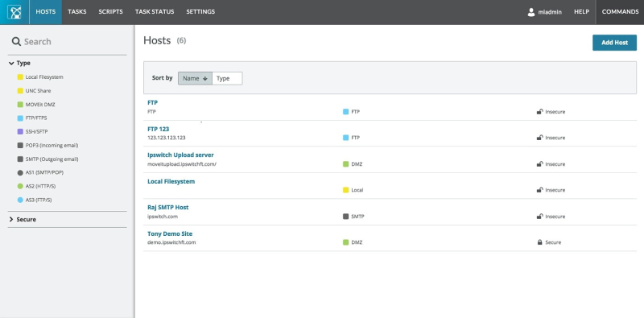The image size is (644, 318).
Task: Click the gray SMTP type square
Action: (x=346, y=216)
